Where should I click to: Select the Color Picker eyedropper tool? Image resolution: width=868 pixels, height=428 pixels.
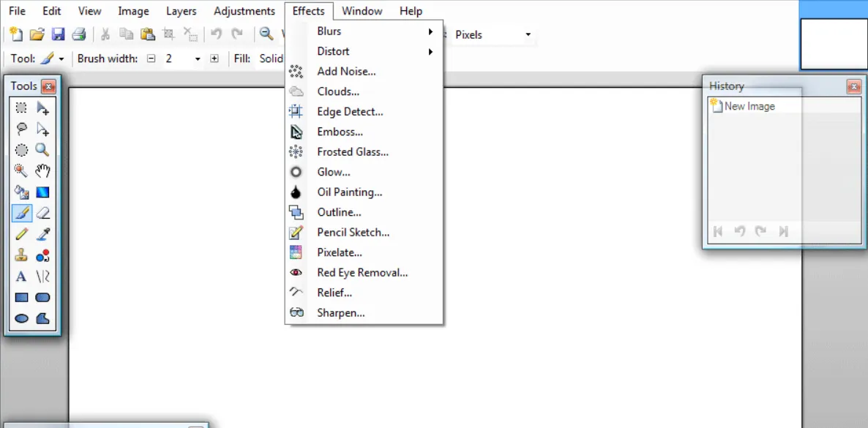(43, 235)
